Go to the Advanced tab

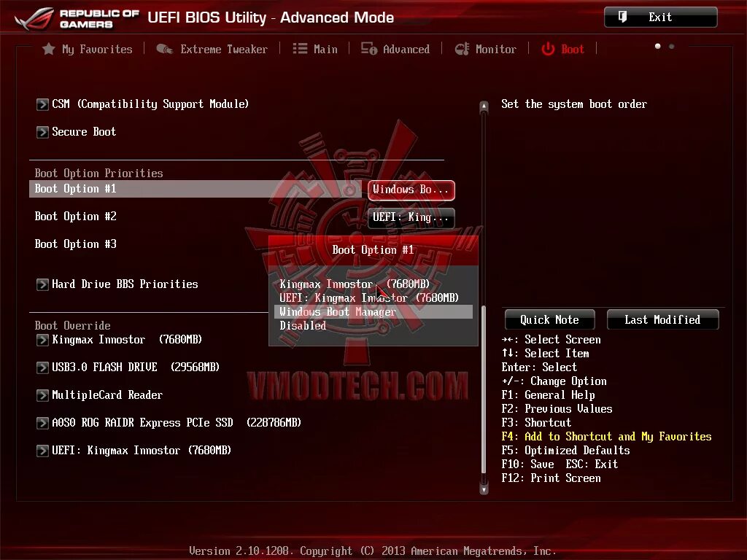click(x=395, y=49)
